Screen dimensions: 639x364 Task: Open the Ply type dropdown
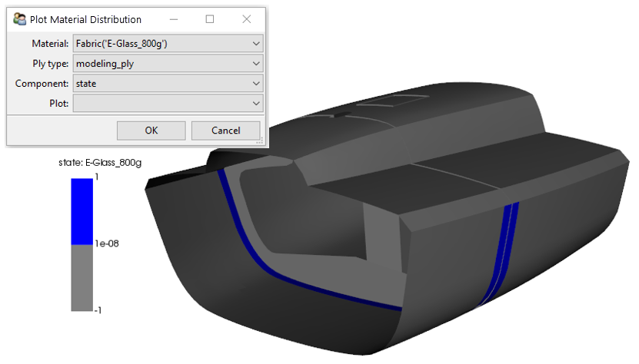click(x=168, y=64)
